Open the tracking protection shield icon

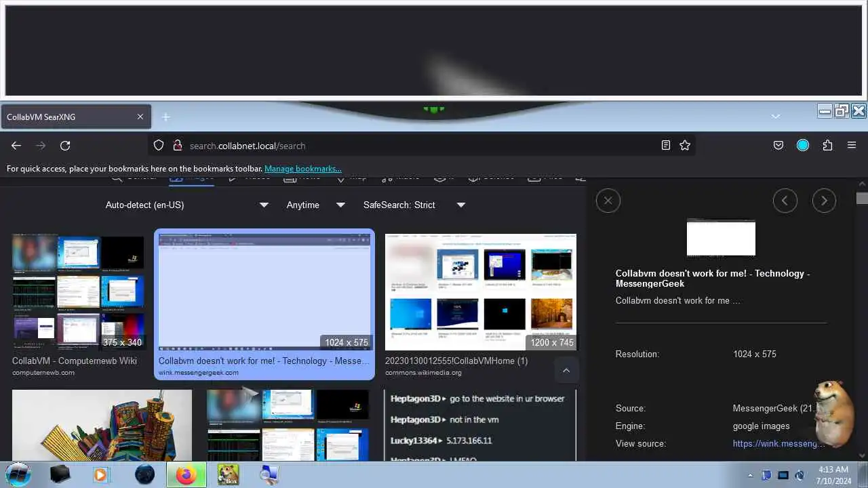click(x=159, y=145)
